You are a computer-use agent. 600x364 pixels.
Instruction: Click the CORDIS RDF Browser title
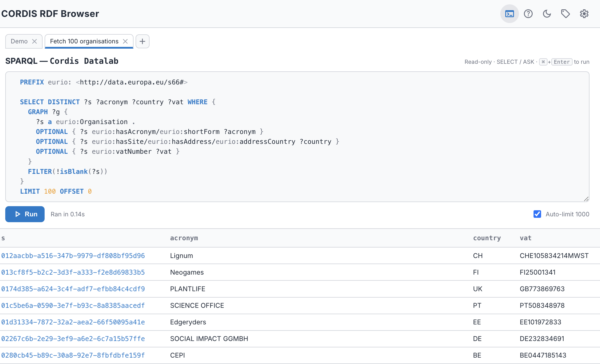click(x=50, y=14)
